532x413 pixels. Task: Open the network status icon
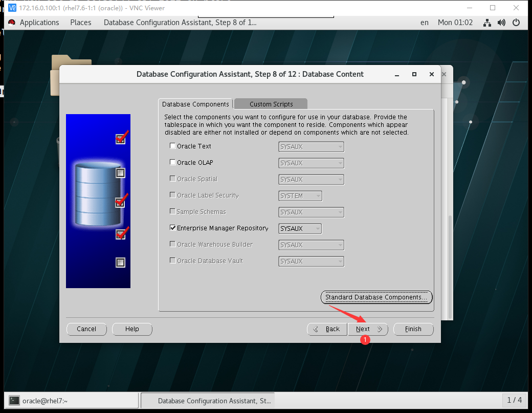click(487, 23)
